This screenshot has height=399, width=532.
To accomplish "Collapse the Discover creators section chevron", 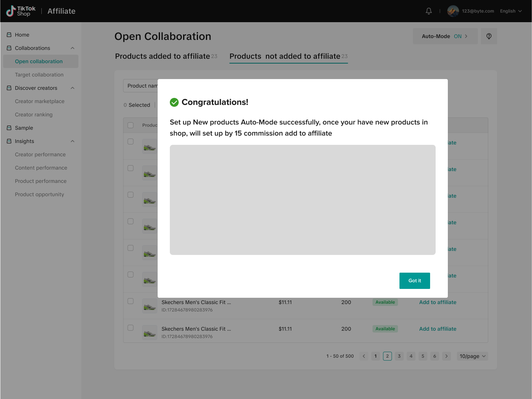I will (x=73, y=88).
